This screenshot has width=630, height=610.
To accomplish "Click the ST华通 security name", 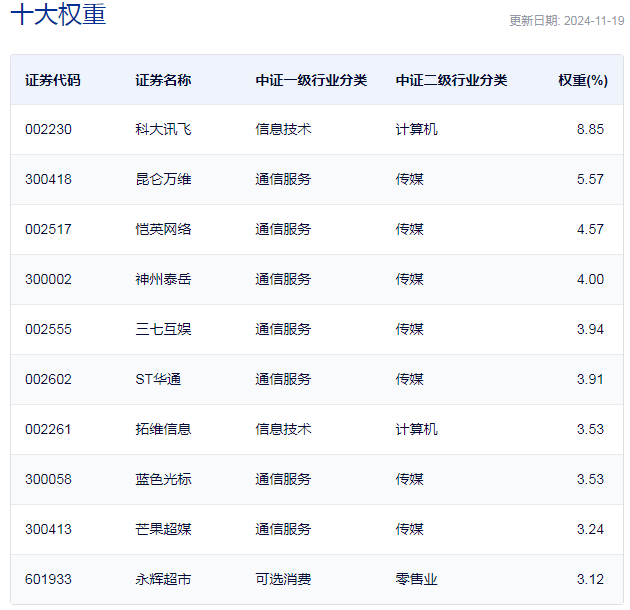I will pos(158,379).
